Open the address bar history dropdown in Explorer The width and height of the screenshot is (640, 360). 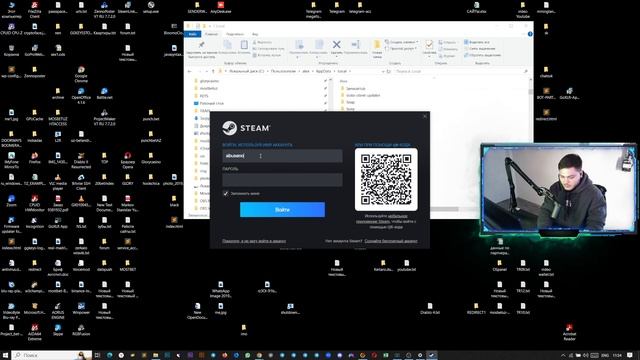pos(382,71)
